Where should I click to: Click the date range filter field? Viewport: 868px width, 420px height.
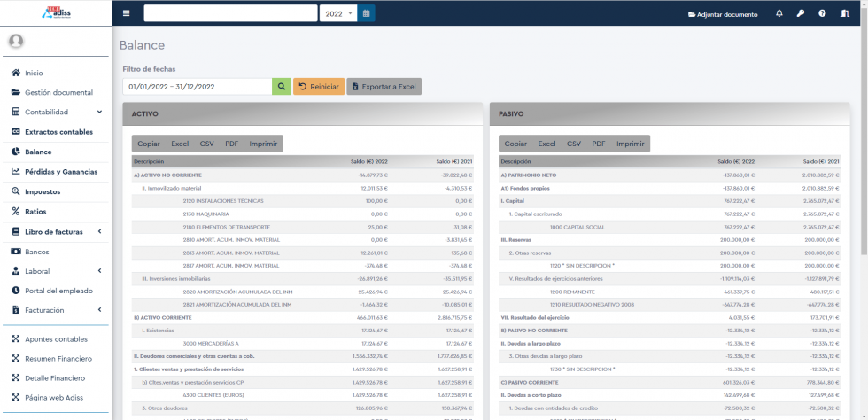[x=197, y=87]
